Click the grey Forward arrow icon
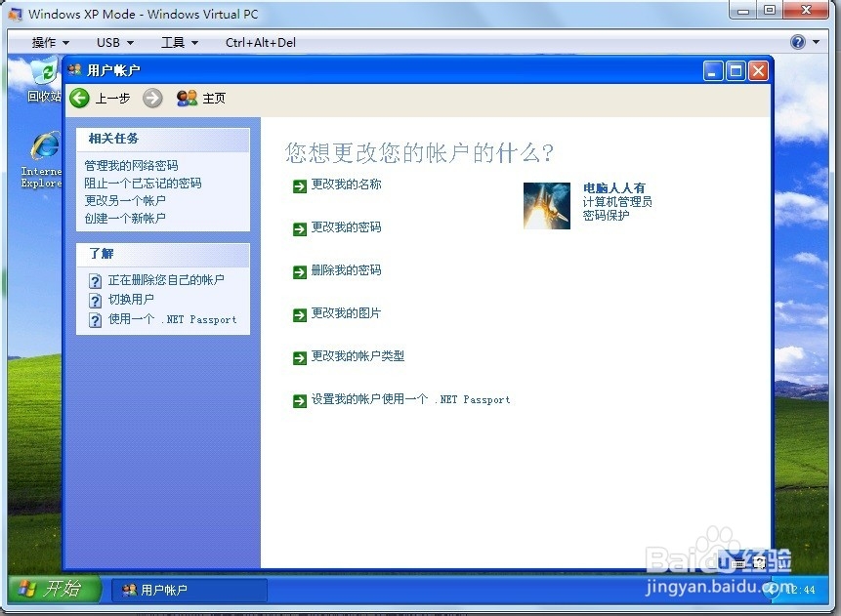The image size is (841, 616). [x=152, y=98]
